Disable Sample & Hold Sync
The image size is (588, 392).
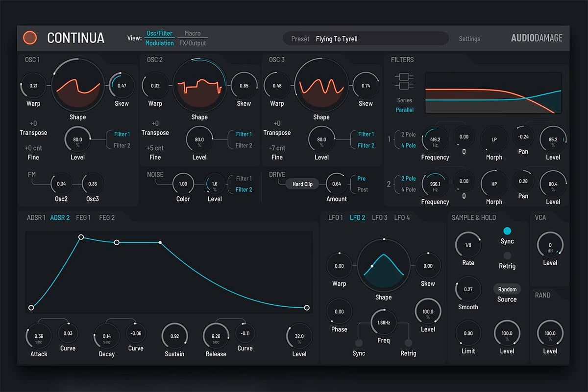point(507,231)
